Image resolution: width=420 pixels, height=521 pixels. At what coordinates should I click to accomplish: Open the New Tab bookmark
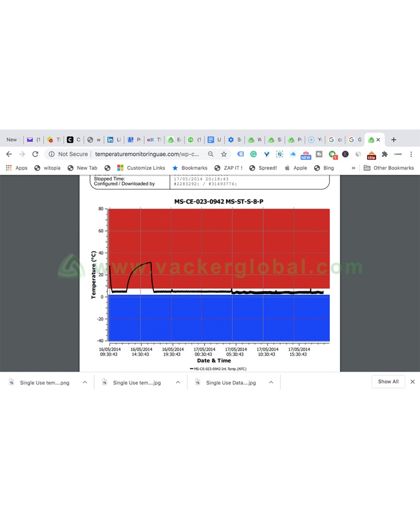point(82,168)
